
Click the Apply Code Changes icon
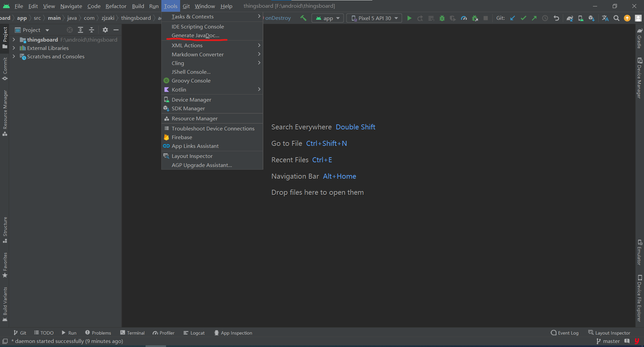click(x=431, y=18)
